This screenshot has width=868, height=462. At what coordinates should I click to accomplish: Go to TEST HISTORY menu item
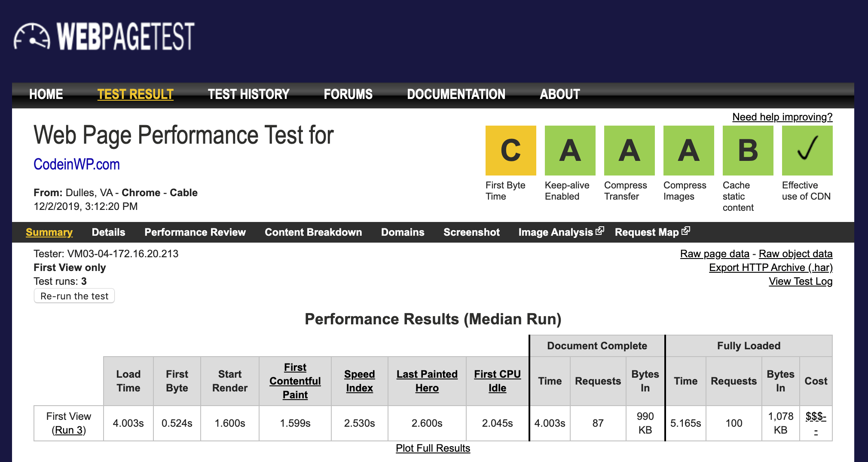coord(248,94)
